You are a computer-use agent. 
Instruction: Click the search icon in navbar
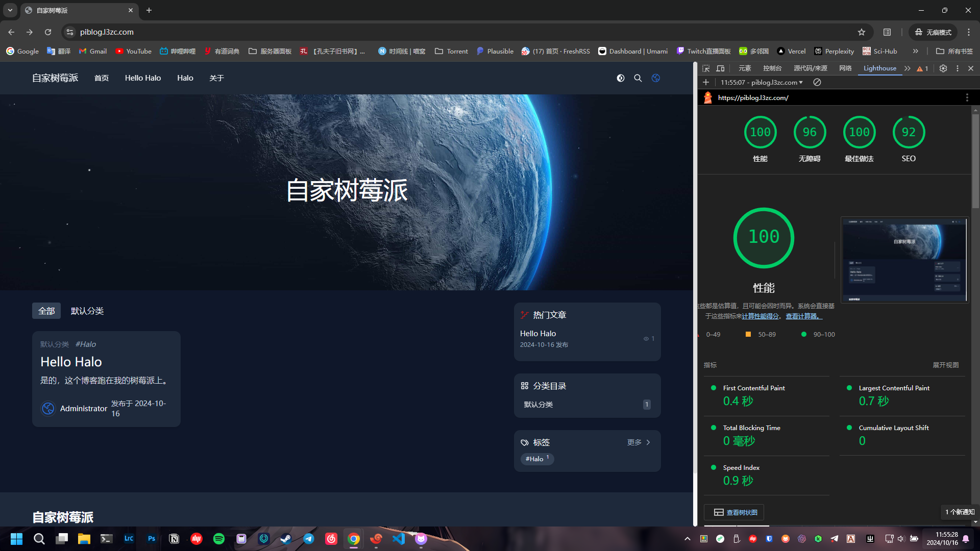click(638, 78)
